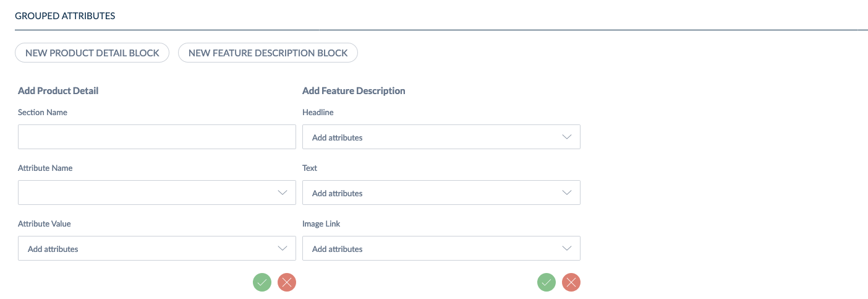Click chevron arrow in Attribute Value field
Viewport: 868px width, 299px height.
point(283,248)
